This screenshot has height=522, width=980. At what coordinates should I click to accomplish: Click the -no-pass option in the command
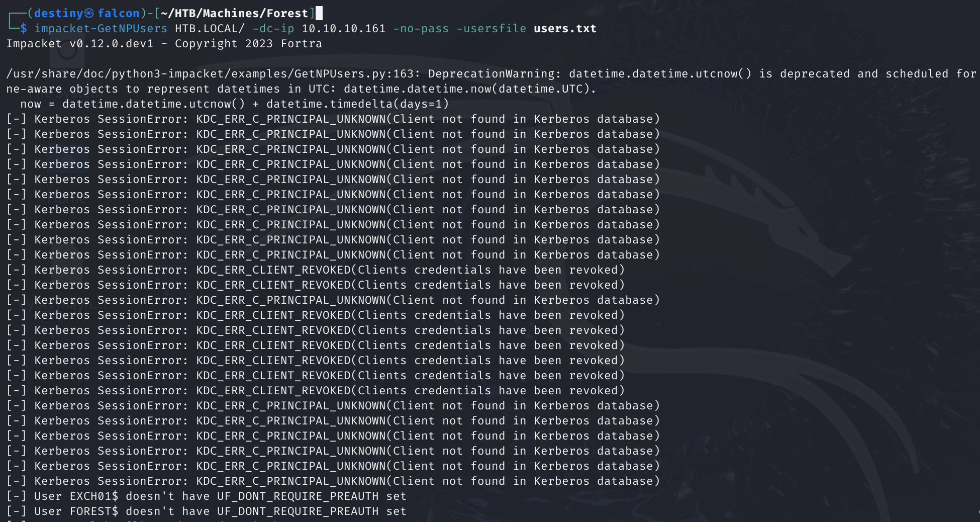click(421, 29)
